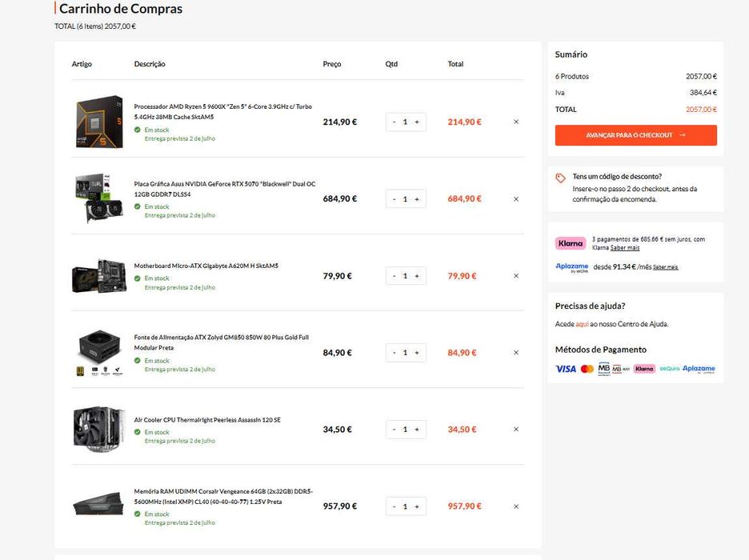Image resolution: width=749 pixels, height=560 pixels.
Task: Click the red TOTAL 2057,00 € amount in Sumário
Action: point(701,110)
